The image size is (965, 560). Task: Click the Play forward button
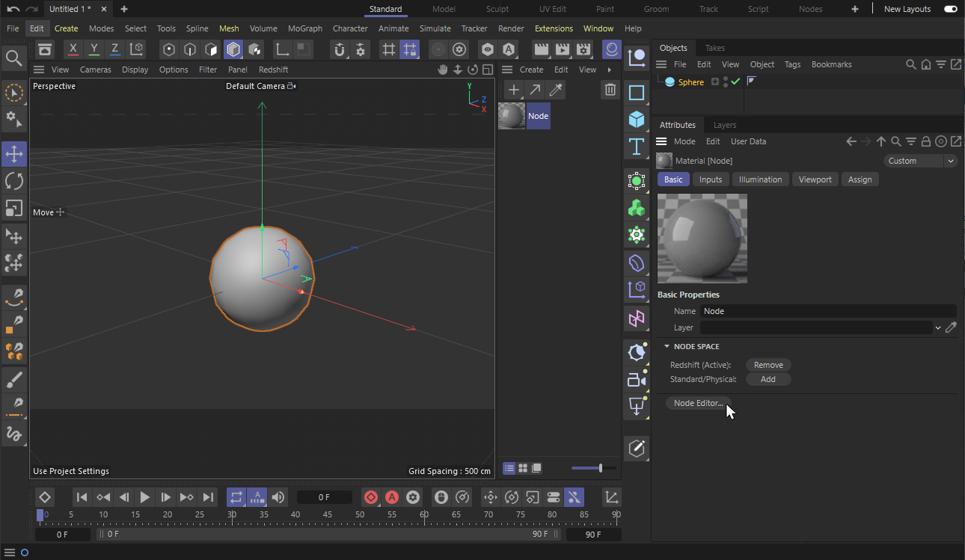pyautogui.click(x=145, y=497)
